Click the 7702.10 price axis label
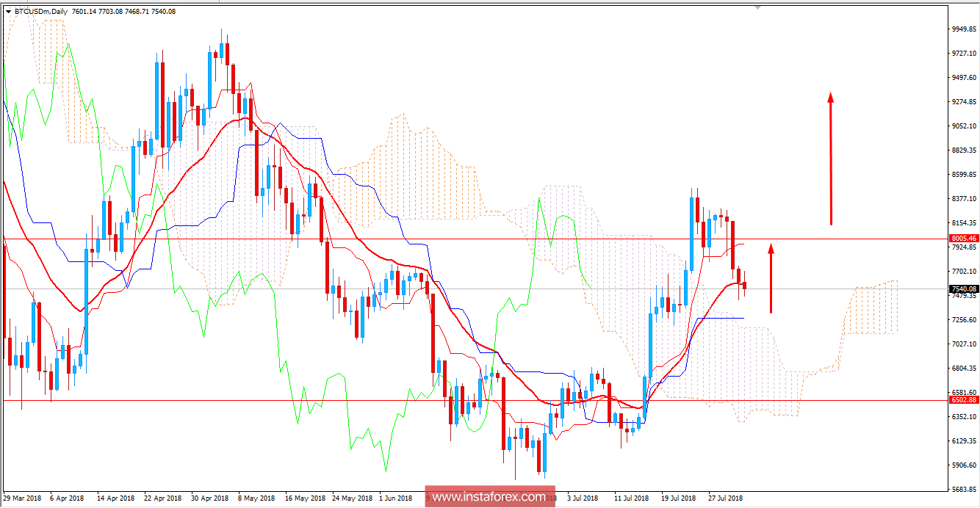 (x=963, y=272)
